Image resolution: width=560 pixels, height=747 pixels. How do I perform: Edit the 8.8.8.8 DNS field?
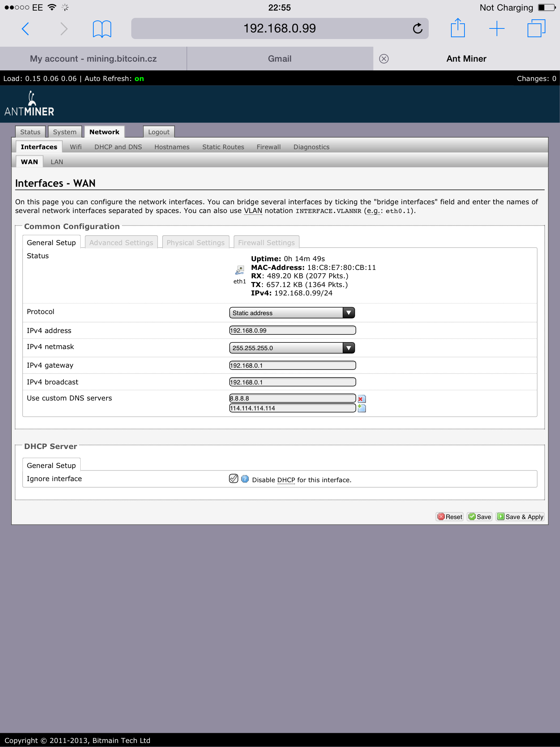[292, 398]
